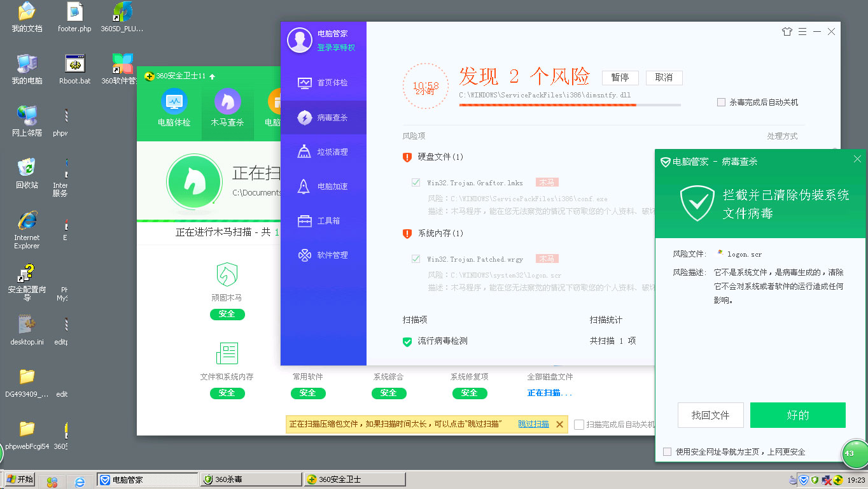Select the phpwebFcgi54 folder on desktop
This screenshot has width=868, height=489.
coord(27,435)
